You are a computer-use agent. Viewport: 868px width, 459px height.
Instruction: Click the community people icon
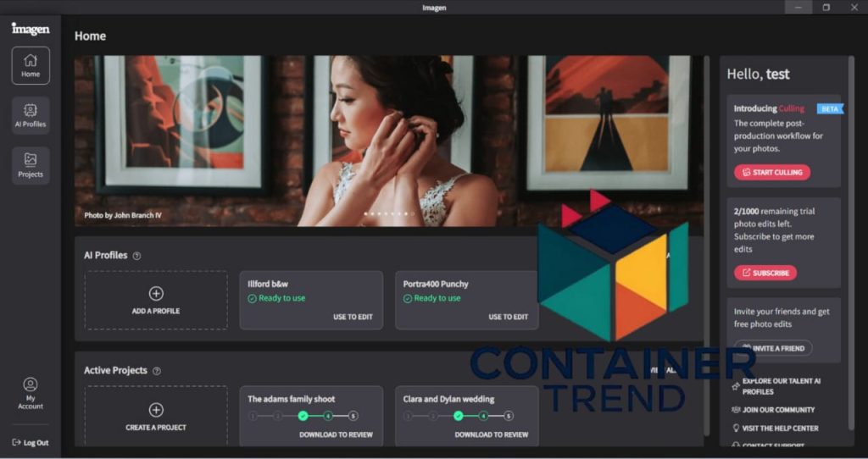[736, 410]
